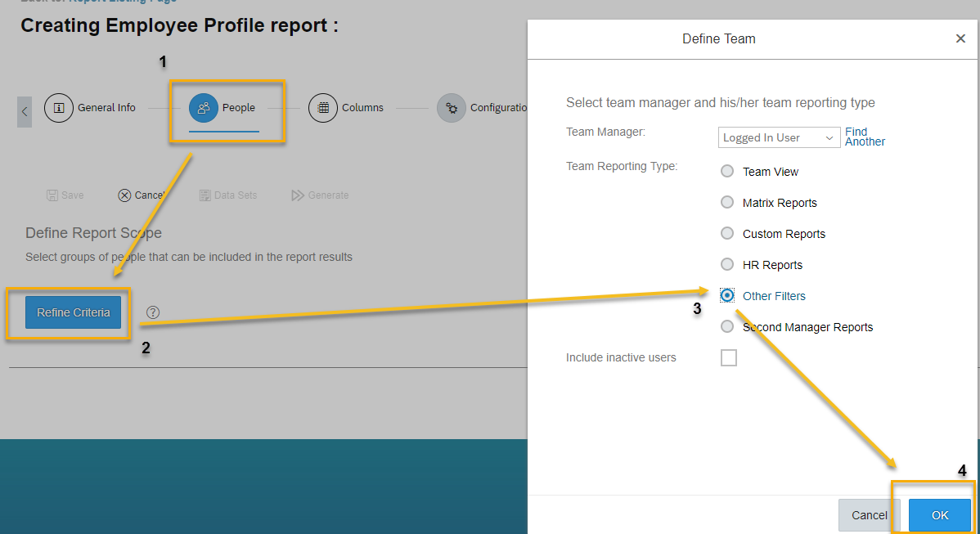Click the Creating Employee Profile report heading

179,25
